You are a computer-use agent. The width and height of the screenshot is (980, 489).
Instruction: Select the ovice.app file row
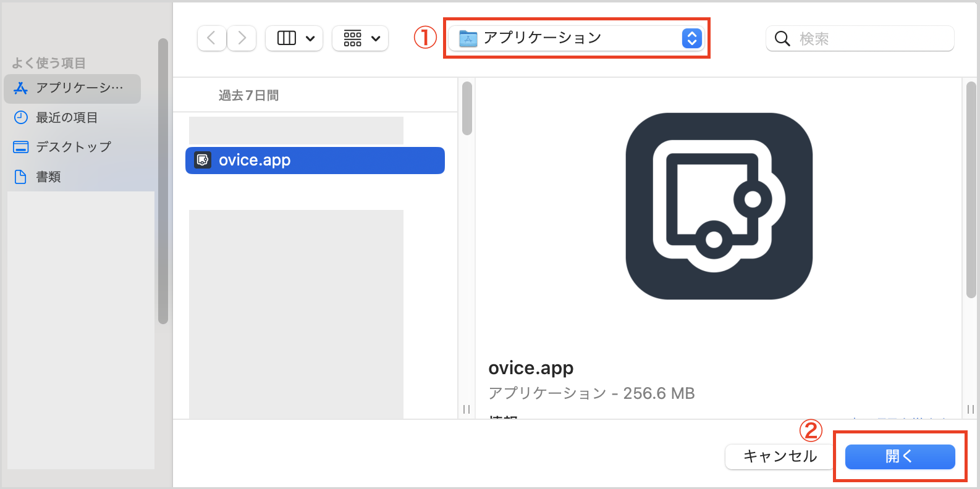click(315, 161)
